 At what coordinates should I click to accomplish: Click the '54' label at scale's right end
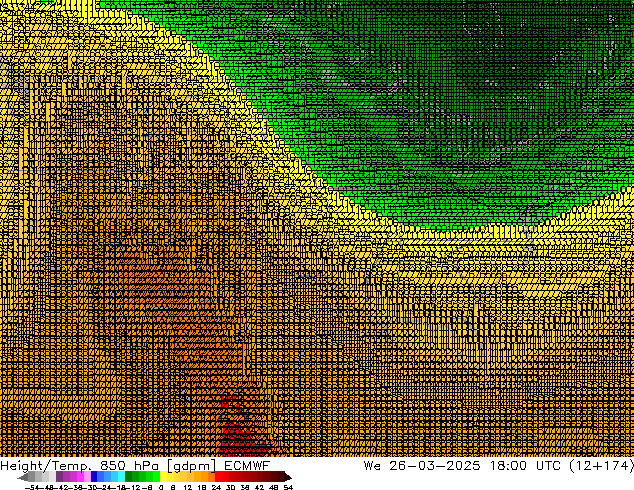[288, 488]
